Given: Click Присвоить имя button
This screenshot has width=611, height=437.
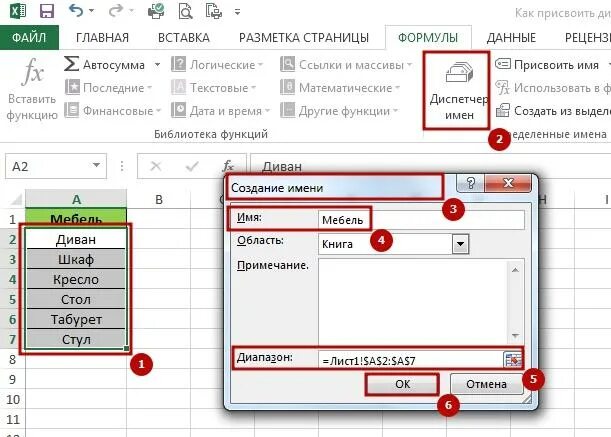Looking at the screenshot, I should 547,64.
